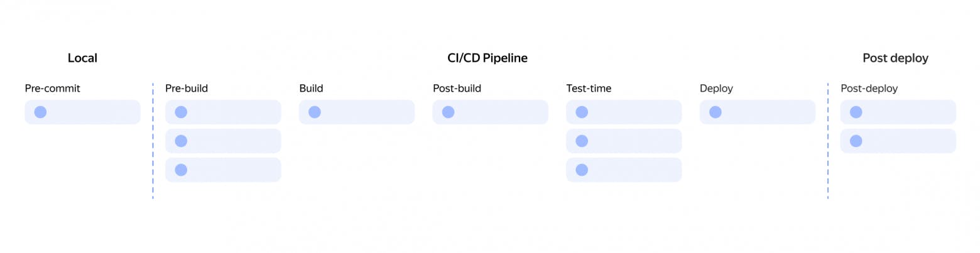Select the blue dot under Post-build
Image resolution: width=980 pixels, height=253 pixels.
tap(448, 112)
